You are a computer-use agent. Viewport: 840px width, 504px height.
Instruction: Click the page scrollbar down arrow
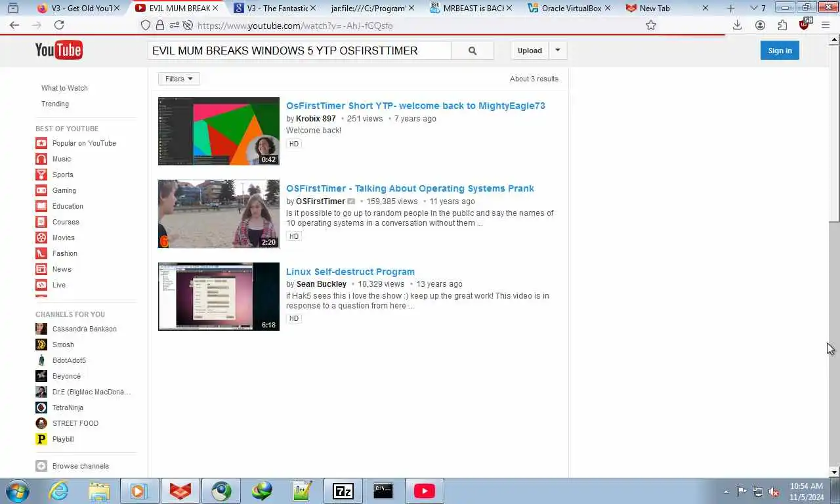click(834, 472)
